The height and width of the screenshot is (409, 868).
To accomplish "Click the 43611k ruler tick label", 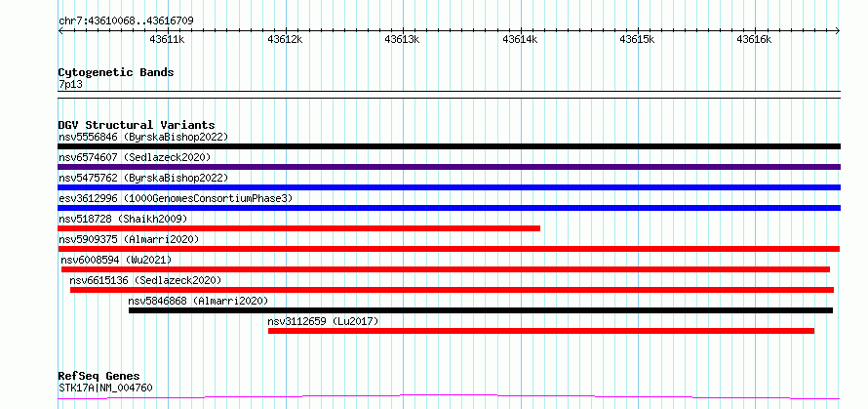I will tap(167, 40).
